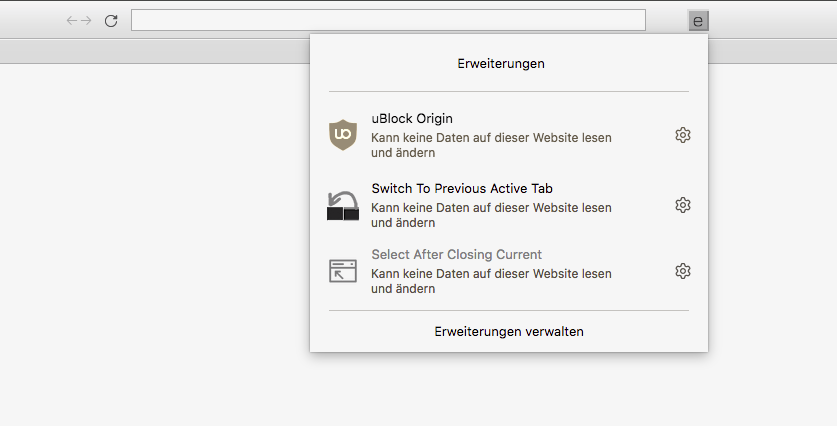Click Switch To Previous Active Tab's description text
Viewport: 837px width, 426px height.
coord(491,215)
